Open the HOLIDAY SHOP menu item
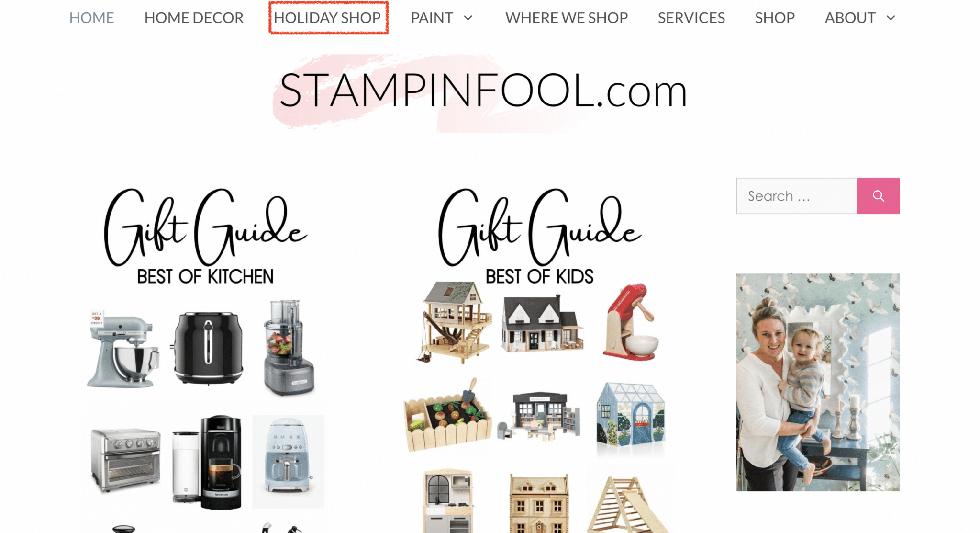 click(328, 18)
